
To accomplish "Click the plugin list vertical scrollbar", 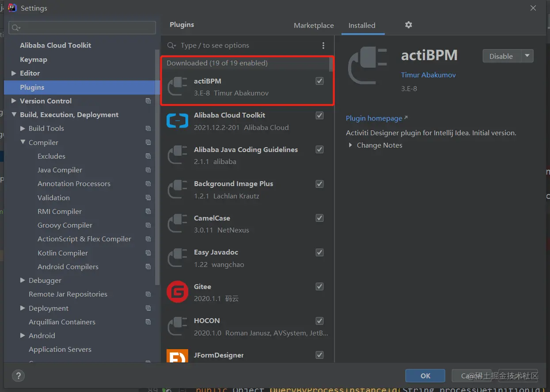I will click(331, 64).
